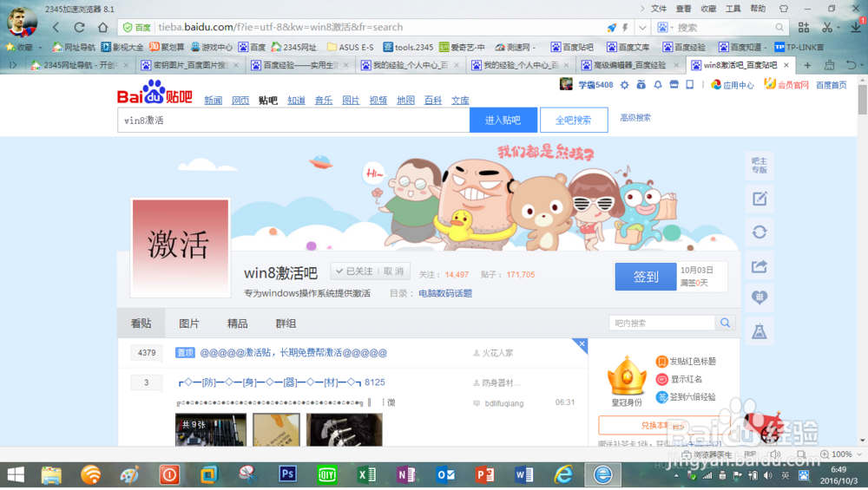Viewport: 868px width, 490px height.
Task: Click the lightning speed-mode icon in address bar
Action: pos(625,27)
